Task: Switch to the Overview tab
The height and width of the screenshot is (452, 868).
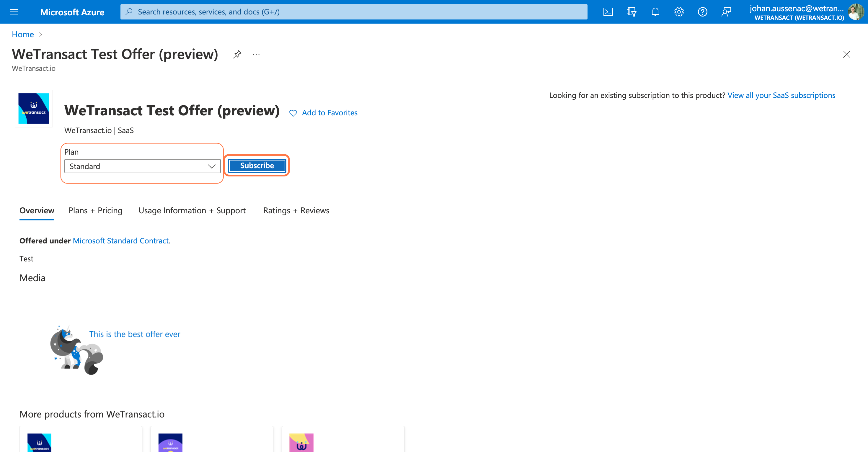Action: tap(37, 210)
